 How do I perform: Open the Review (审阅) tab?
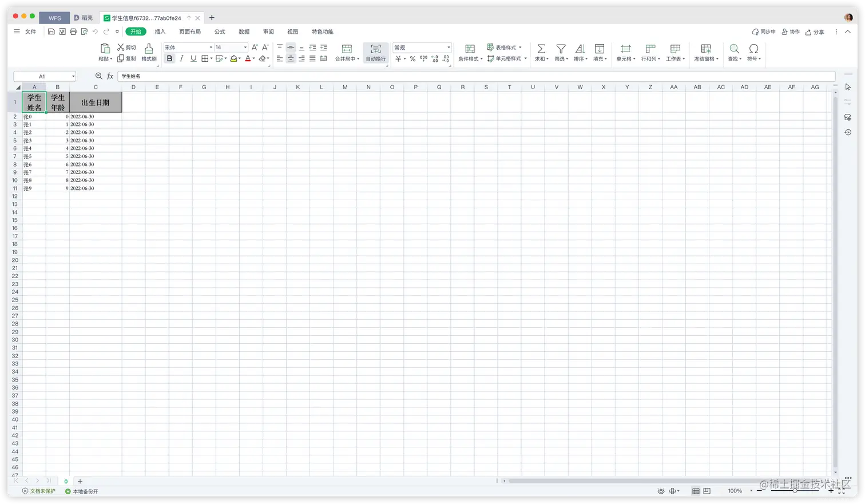(x=268, y=32)
